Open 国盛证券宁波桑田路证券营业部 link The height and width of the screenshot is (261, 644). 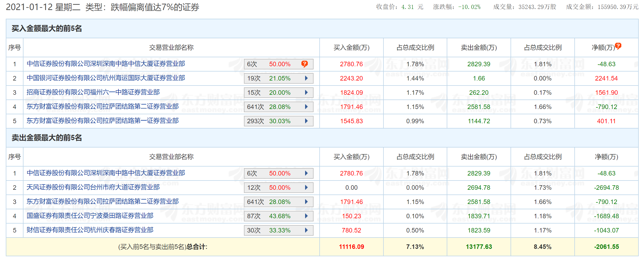[x=90, y=216]
